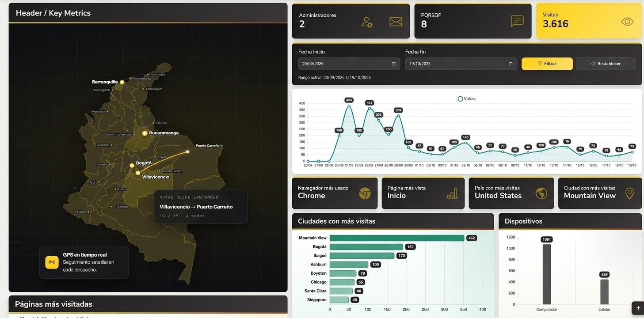Click the 428 peak data label

(x=349, y=100)
